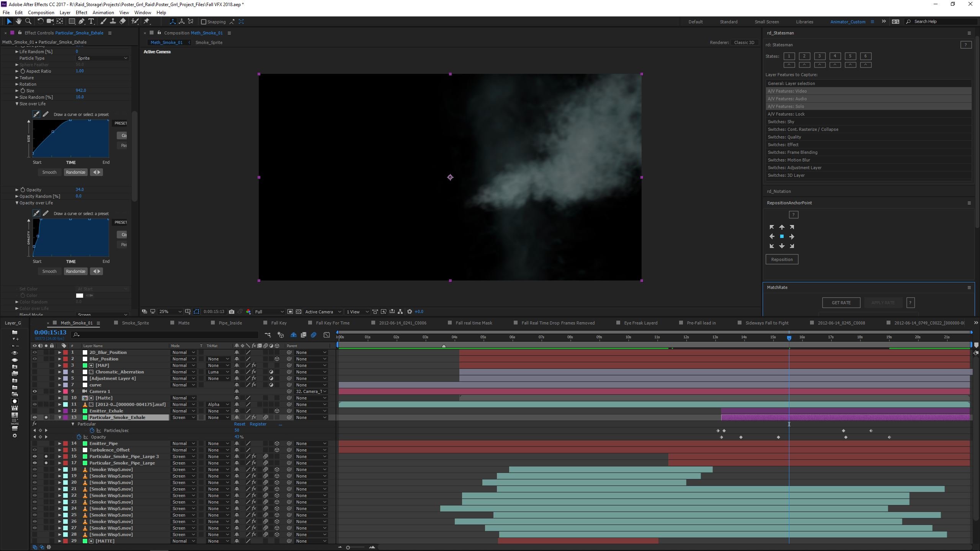Toggle the Region of Interest button
The image size is (980, 551).
[x=290, y=311]
